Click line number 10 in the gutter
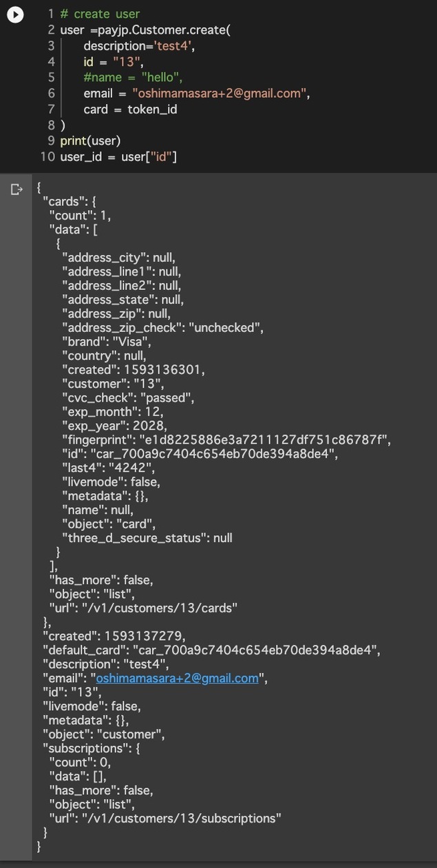The width and height of the screenshot is (437, 868). (x=47, y=156)
